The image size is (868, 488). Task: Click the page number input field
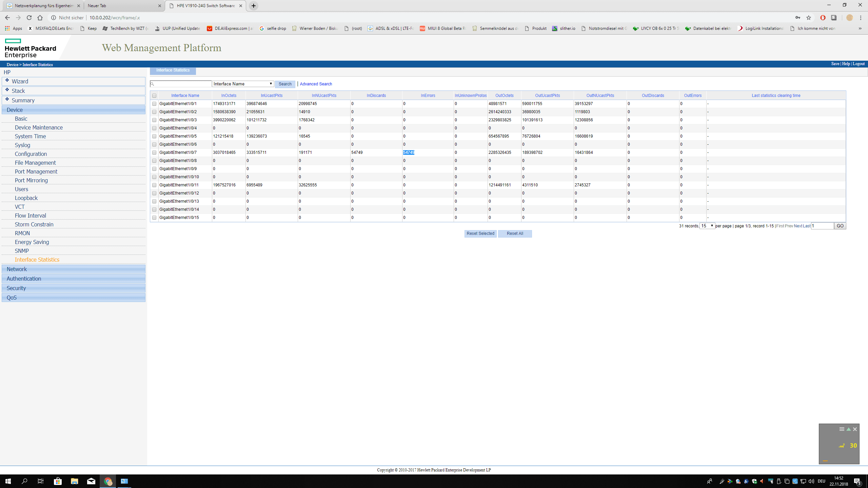pyautogui.click(x=822, y=226)
